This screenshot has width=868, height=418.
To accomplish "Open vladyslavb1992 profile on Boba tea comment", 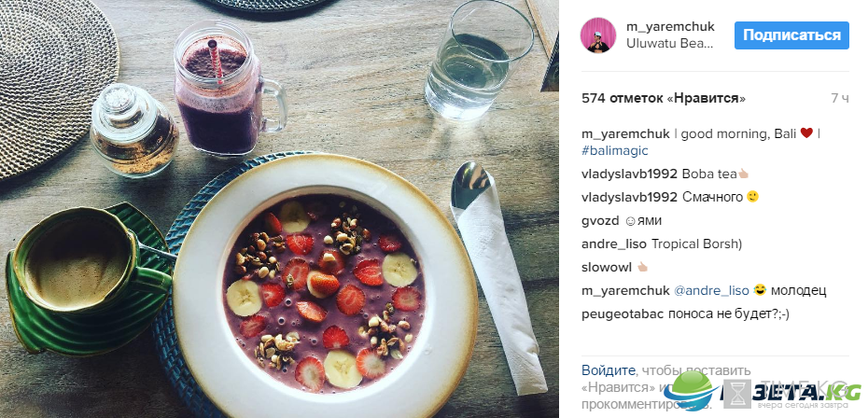I will tap(629, 174).
